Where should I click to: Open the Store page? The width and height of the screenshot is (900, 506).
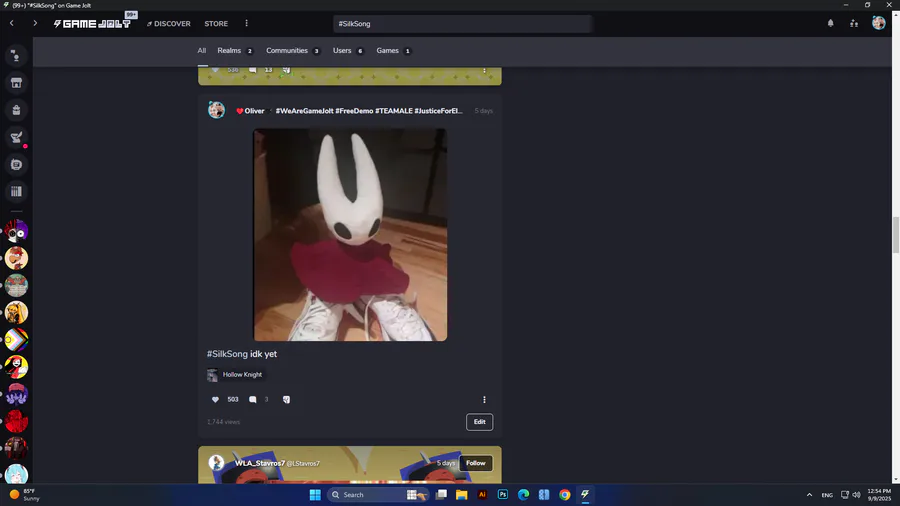pyautogui.click(x=216, y=24)
